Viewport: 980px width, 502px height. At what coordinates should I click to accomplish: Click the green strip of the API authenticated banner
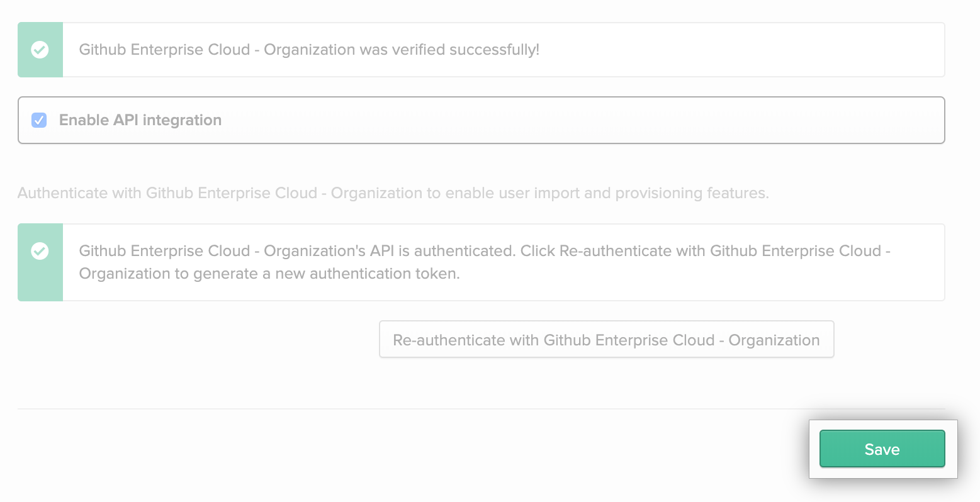[x=40, y=283]
